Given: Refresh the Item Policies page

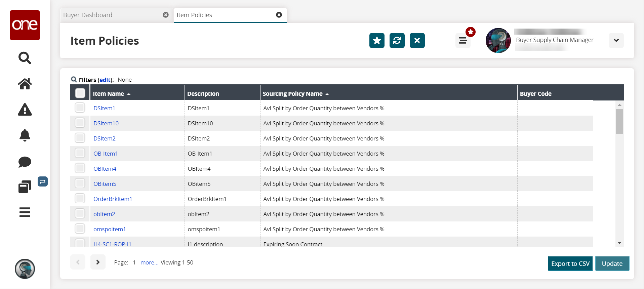Looking at the screenshot, I should click(x=397, y=41).
